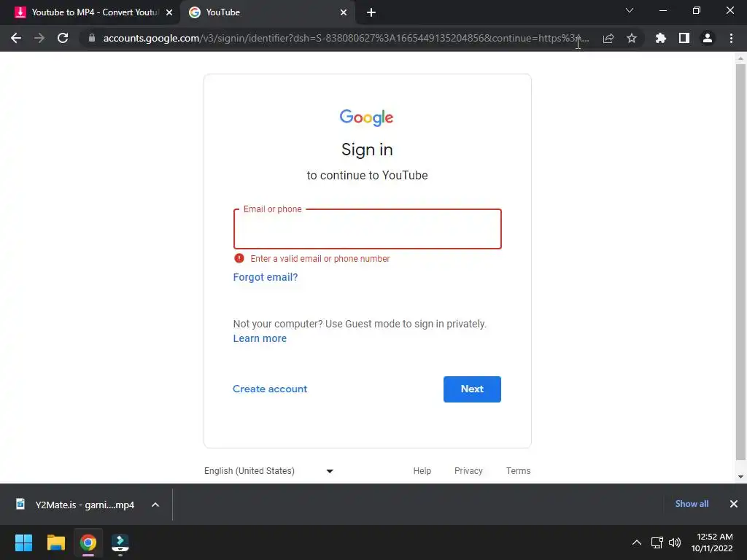Open the Extensions puzzle icon
This screenshot has width=747, height=560.
[660, 38]
